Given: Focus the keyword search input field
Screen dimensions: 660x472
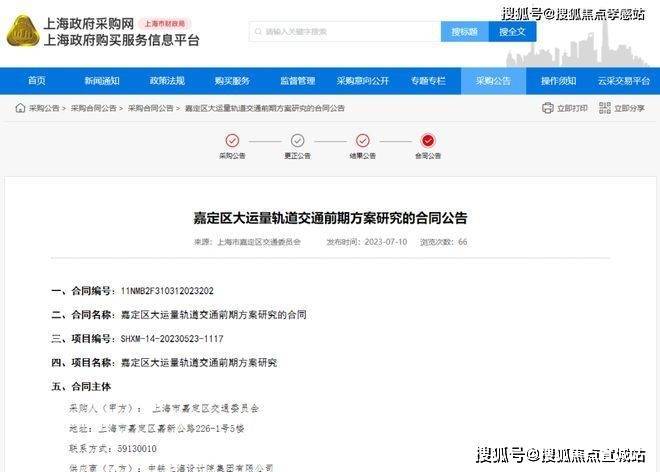Looking at the screenshot, I should (x=345, y=32).
